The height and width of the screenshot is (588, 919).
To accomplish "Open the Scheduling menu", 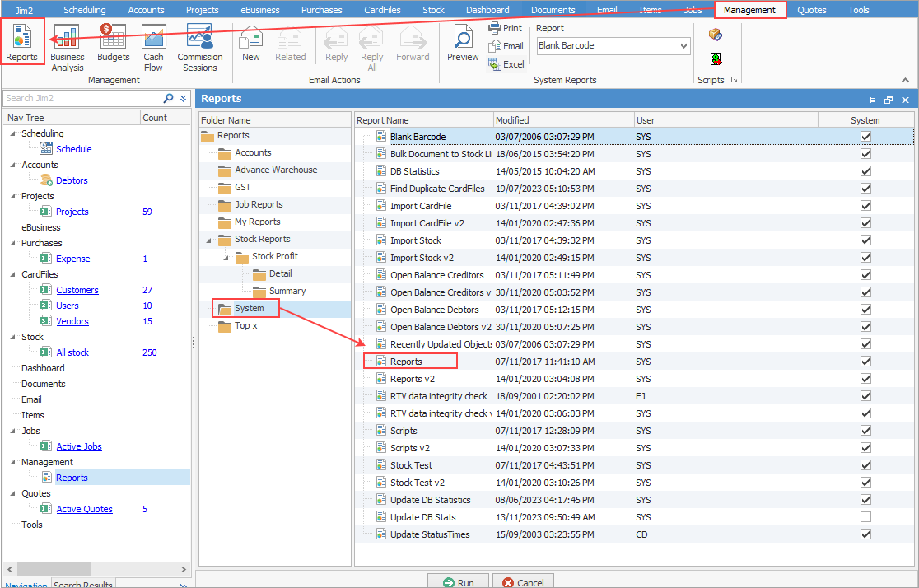I will coord(85,9).
